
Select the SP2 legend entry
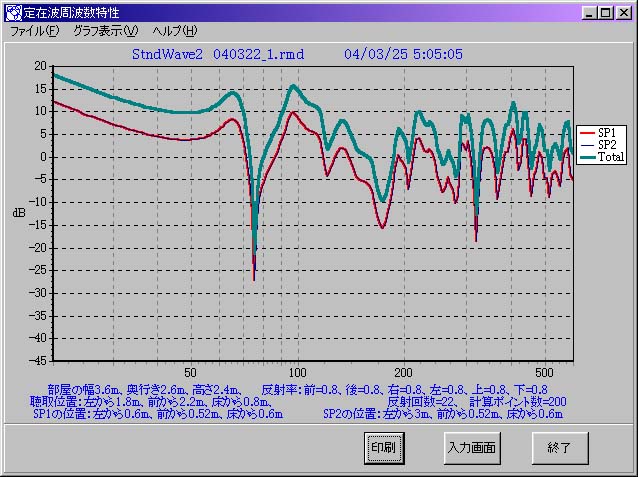(607, 145)
